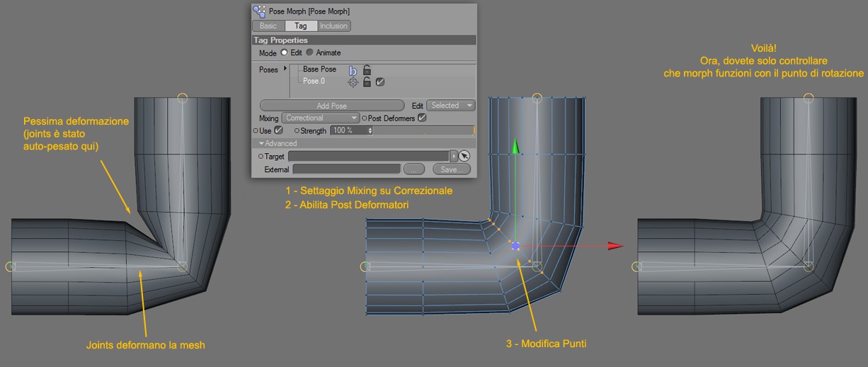Click the Target animation dot
Viewport: 868px width, 367px height.
261,156
